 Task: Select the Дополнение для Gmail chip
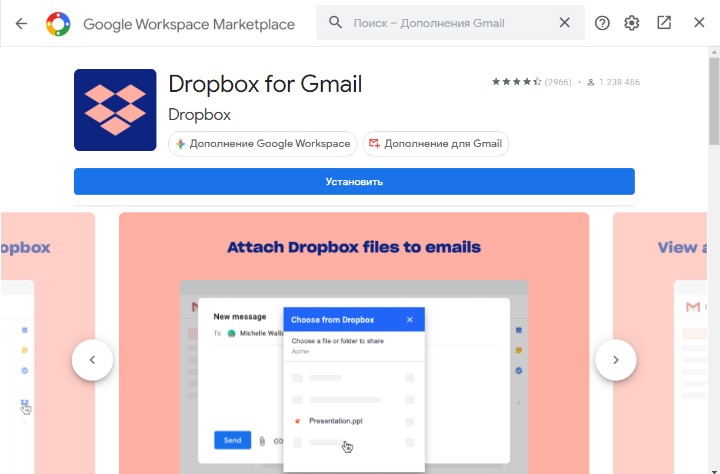click(x=436, y=144)
